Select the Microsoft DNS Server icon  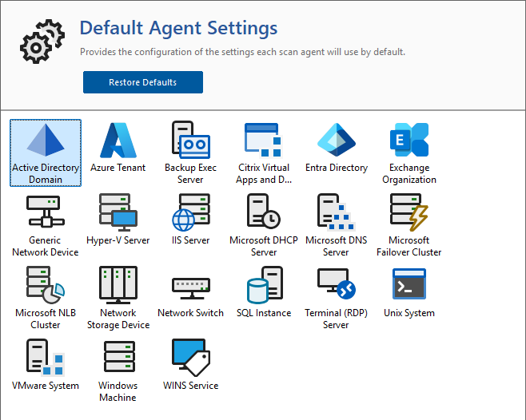click(x=336, y=214)
